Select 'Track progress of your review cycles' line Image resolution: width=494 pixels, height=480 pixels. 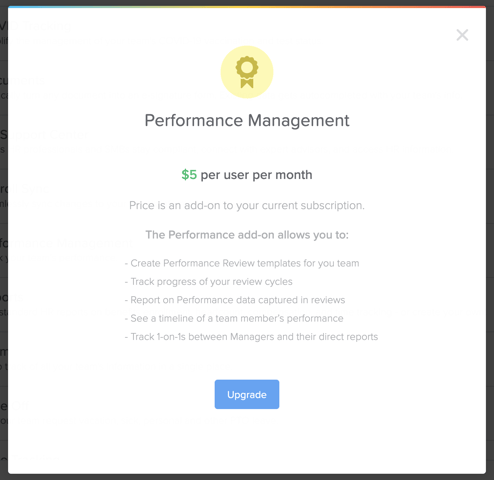(x=209, y=282)
